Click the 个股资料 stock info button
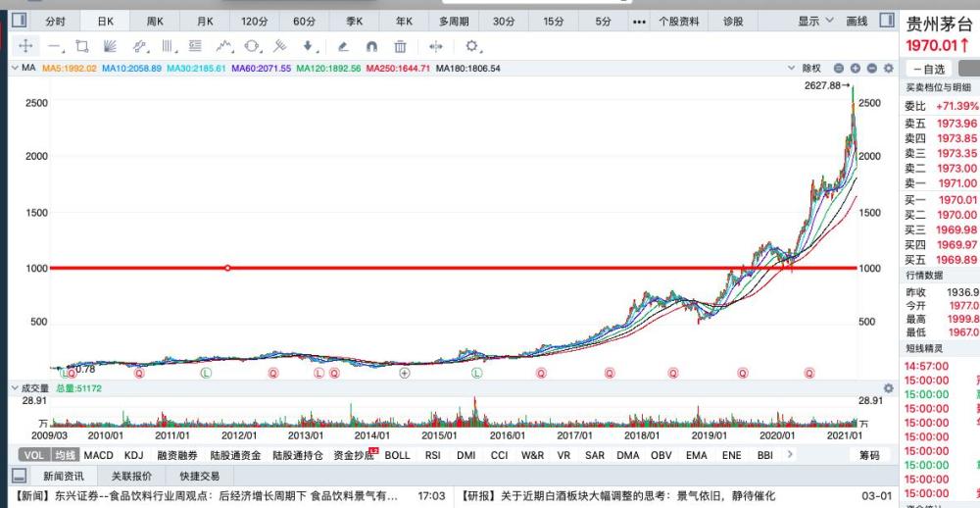This screenshot has width=980, height=508. [679, 22]
